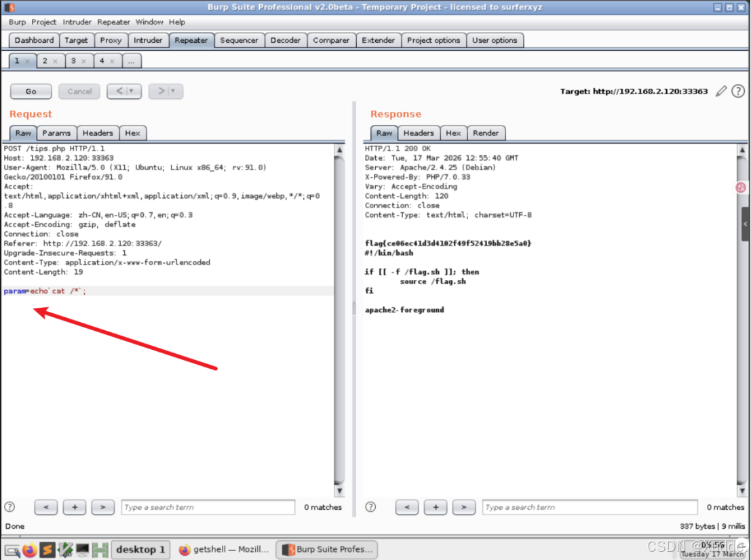Go to next request history with > button
751x560 pixels.
point(166,91)
